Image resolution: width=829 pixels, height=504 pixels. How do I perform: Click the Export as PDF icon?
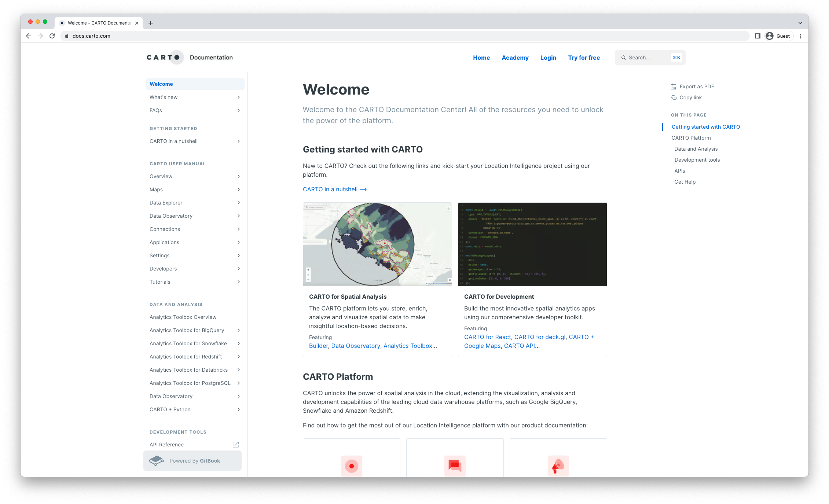pyautogui.click(x=674, y=87)
